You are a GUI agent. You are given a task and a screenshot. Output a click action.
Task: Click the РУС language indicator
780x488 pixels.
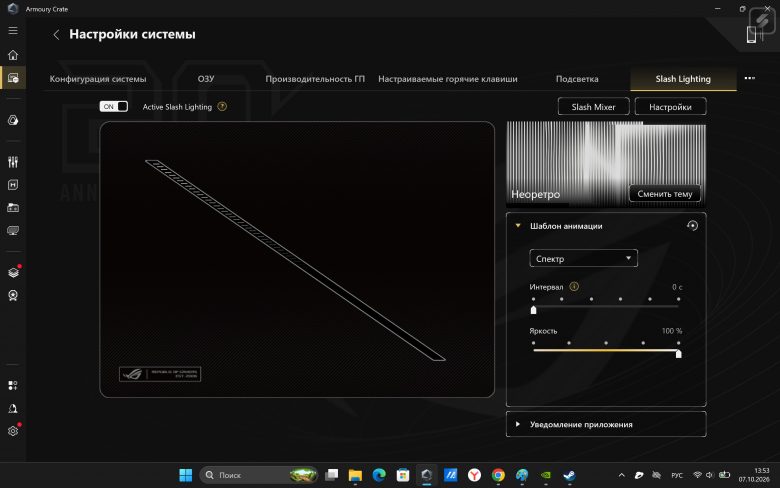[x=677, y=475]
